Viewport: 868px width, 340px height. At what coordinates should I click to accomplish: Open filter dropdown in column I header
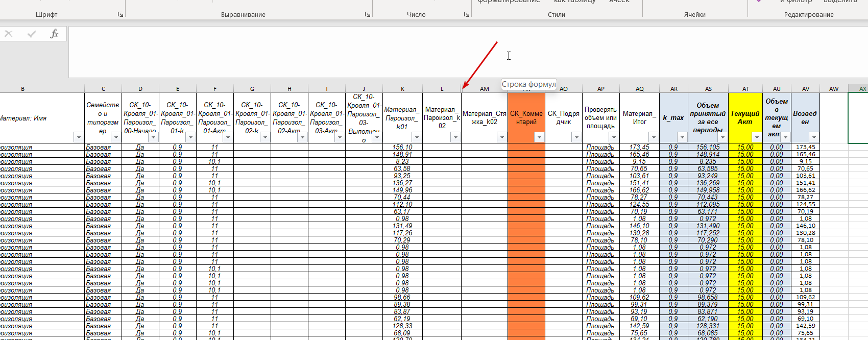point(339,137)
